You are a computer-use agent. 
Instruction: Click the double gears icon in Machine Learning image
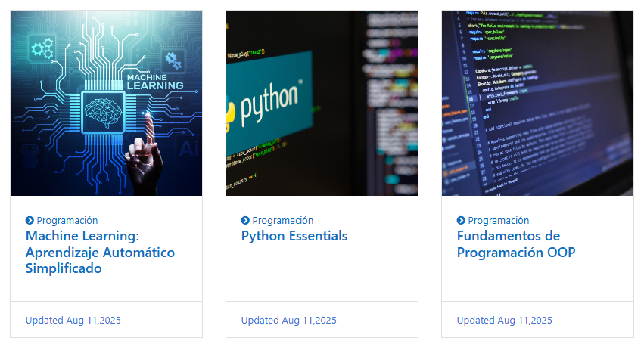[42, 49]
